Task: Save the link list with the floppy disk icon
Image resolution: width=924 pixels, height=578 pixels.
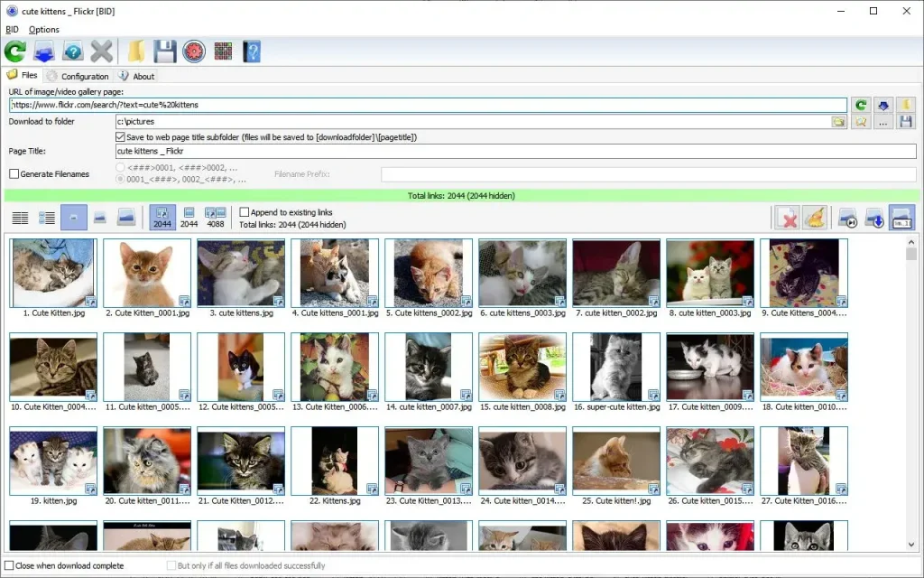Action: (164, 51)
